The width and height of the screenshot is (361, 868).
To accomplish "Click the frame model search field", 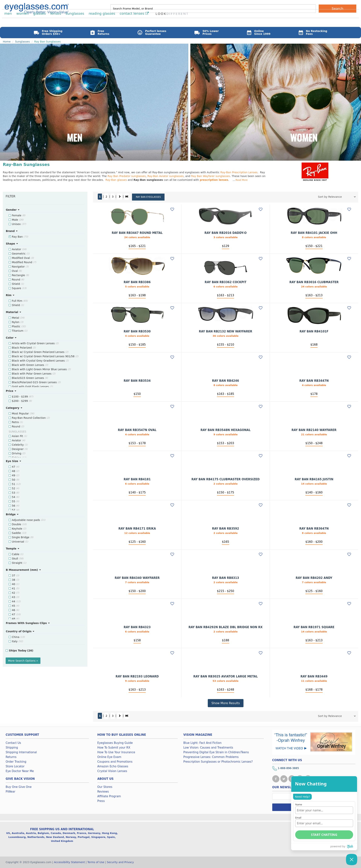I will 213,8.
